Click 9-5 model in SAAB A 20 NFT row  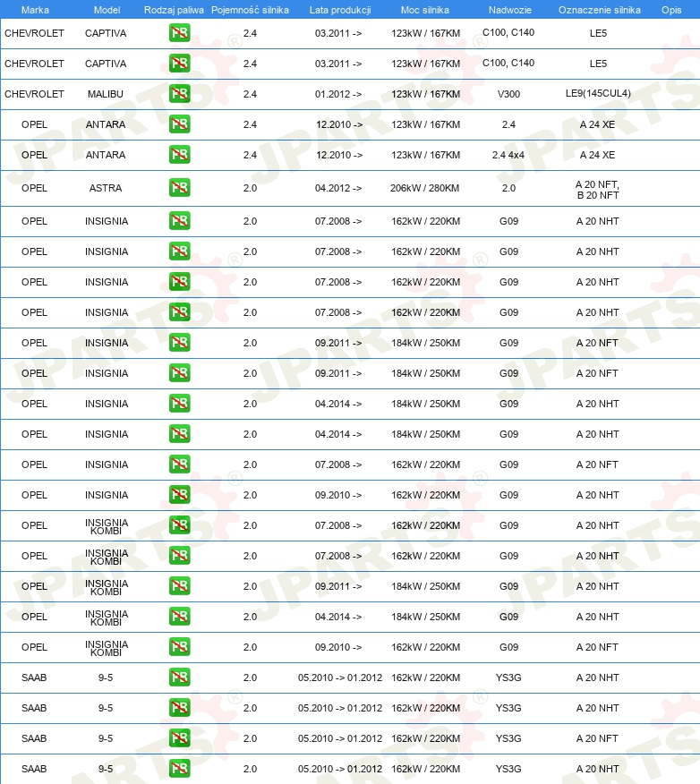[106, 738]
